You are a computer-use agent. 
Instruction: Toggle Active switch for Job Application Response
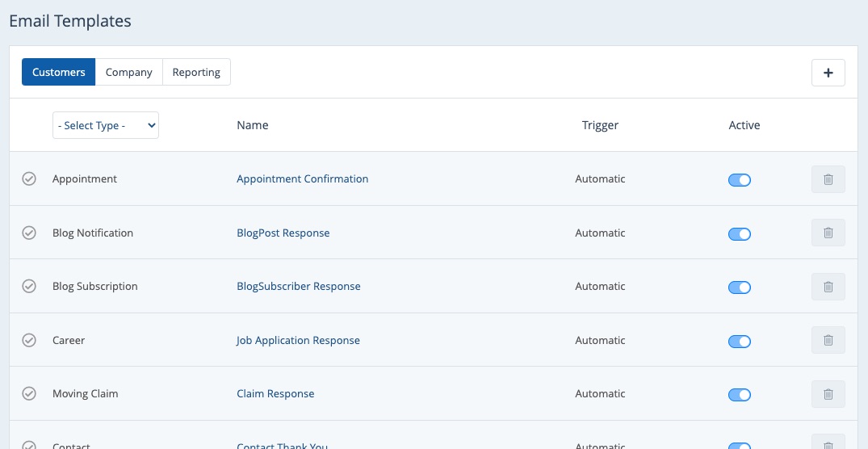click(x=739, y=341)
